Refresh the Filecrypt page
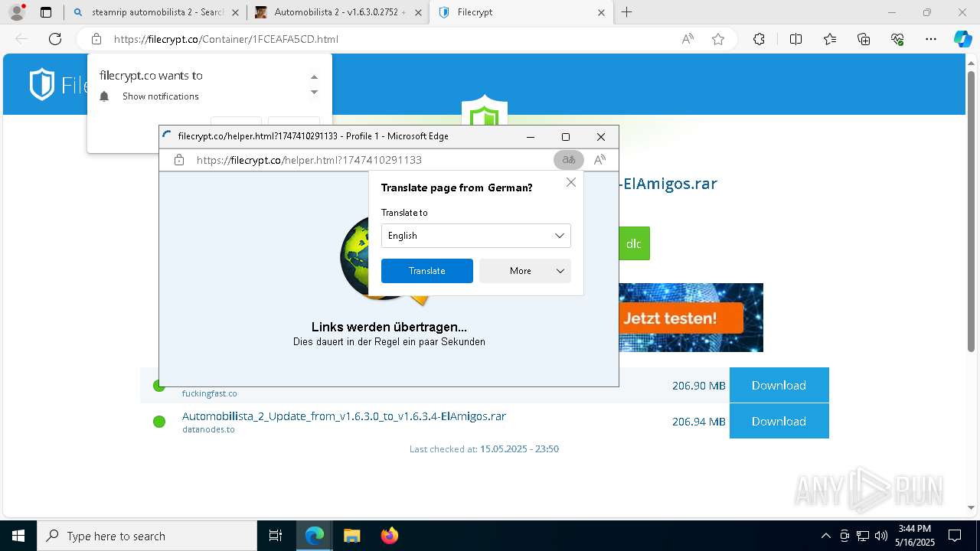The image size is (980, 551). [55, 39]
